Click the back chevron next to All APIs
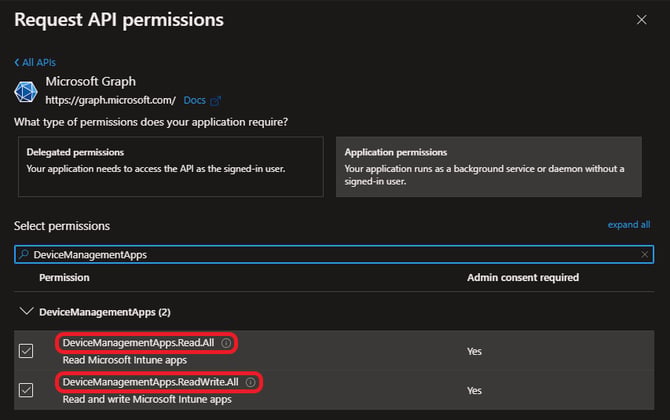Viewport: 670px width, 420px height. click(17, 62)
